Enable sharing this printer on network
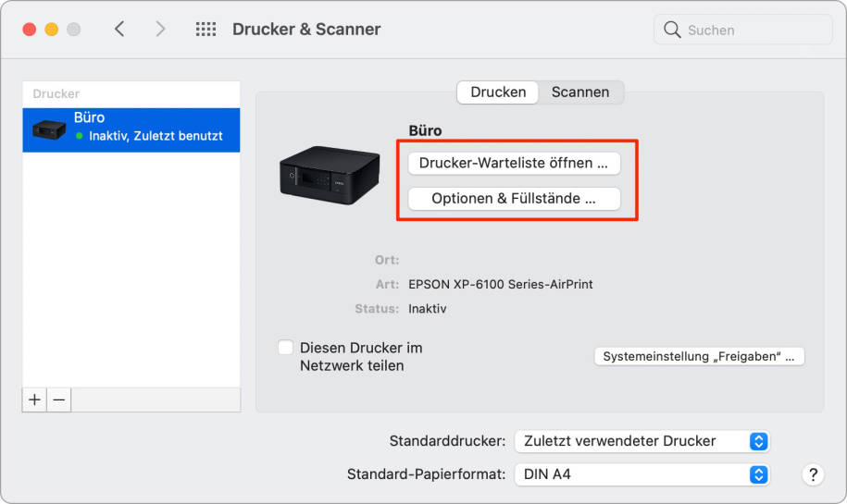Screen dimensions: 847x504 tap(286, 348)
